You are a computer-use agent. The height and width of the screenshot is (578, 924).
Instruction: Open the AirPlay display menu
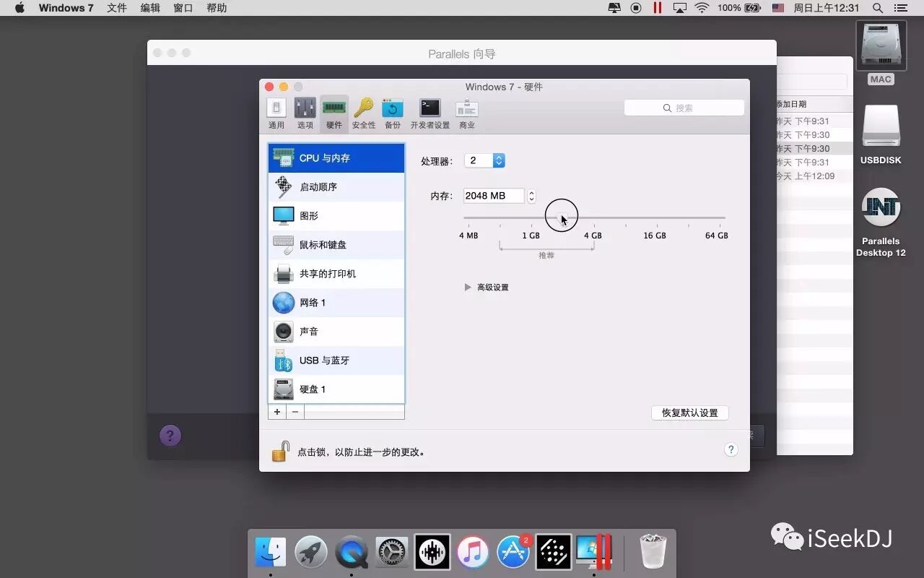[679, 8]
